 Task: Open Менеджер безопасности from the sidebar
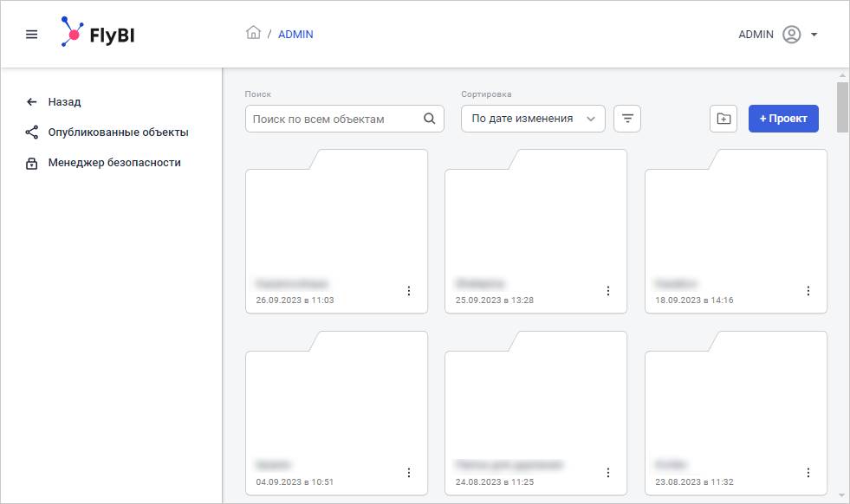pos(114,162)
